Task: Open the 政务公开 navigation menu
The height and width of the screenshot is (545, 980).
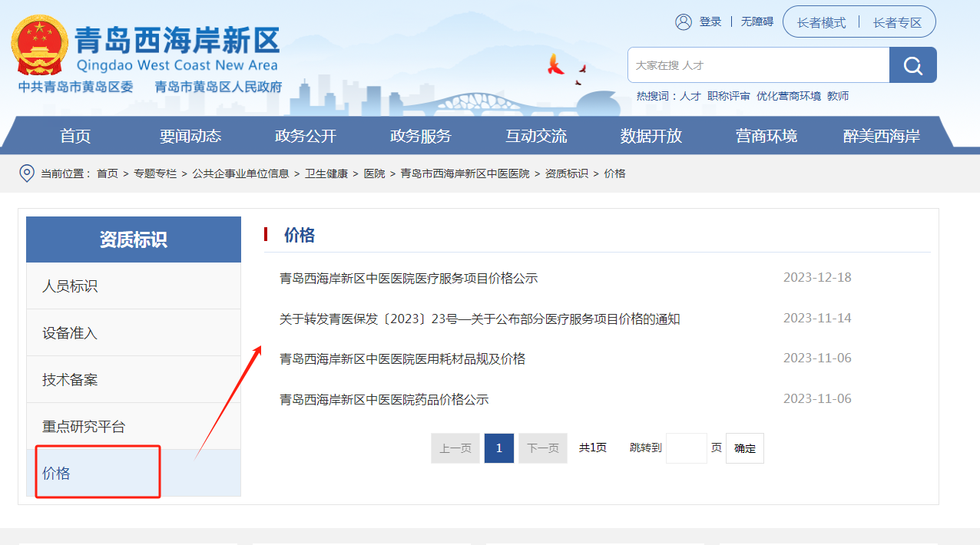Action: point(306,136)
